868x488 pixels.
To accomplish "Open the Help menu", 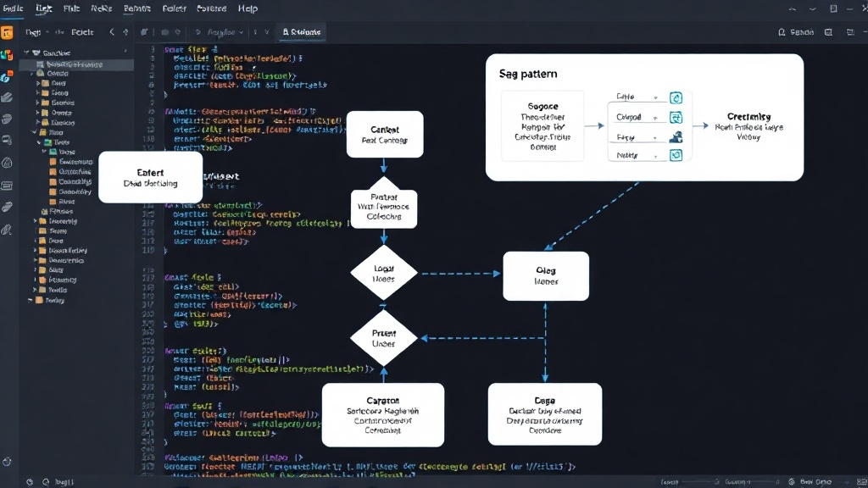I will click(248, 8).
